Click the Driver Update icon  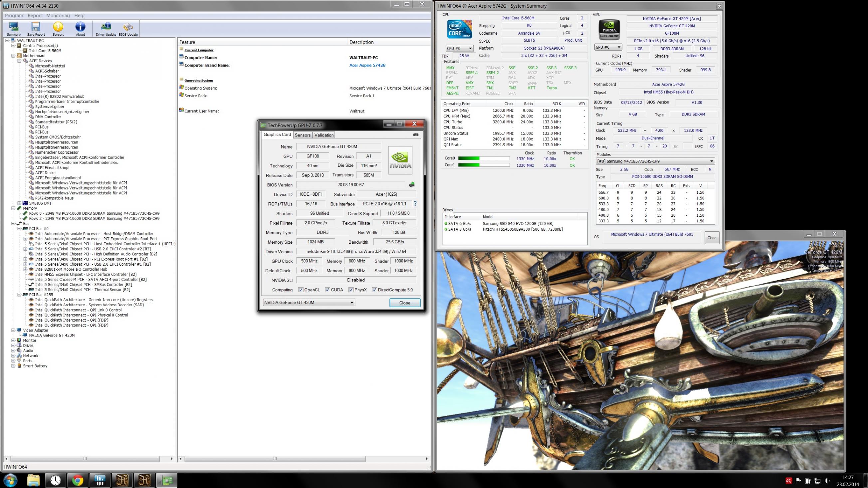106,28
